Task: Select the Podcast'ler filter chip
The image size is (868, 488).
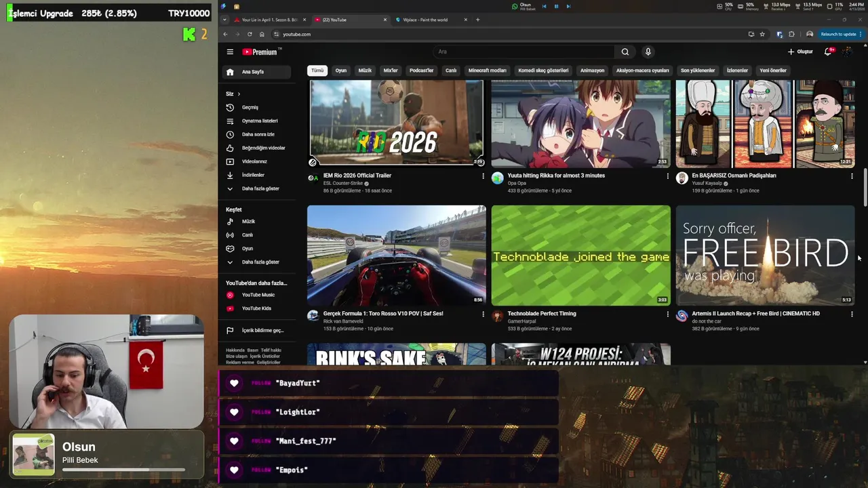Action: [421, 70]
